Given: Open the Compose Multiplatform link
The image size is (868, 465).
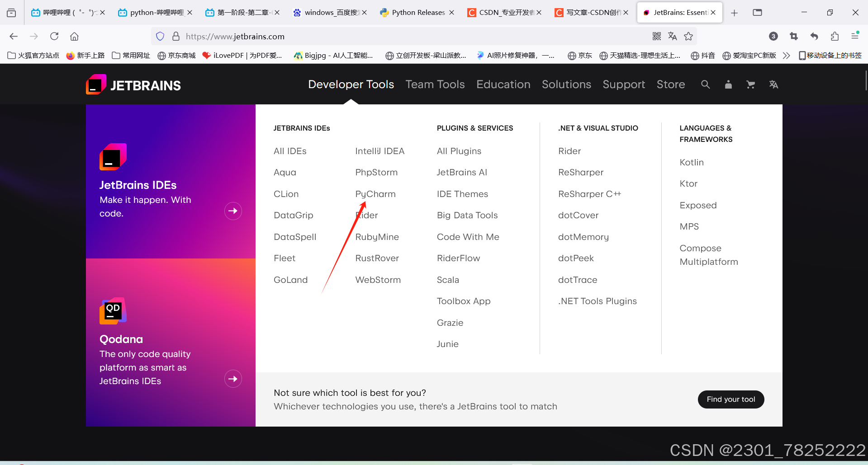Looking at the screenshot, I should coord(709,255).
